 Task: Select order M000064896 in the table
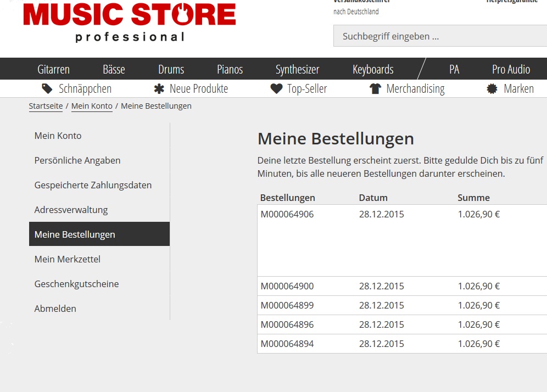[287, 324]
